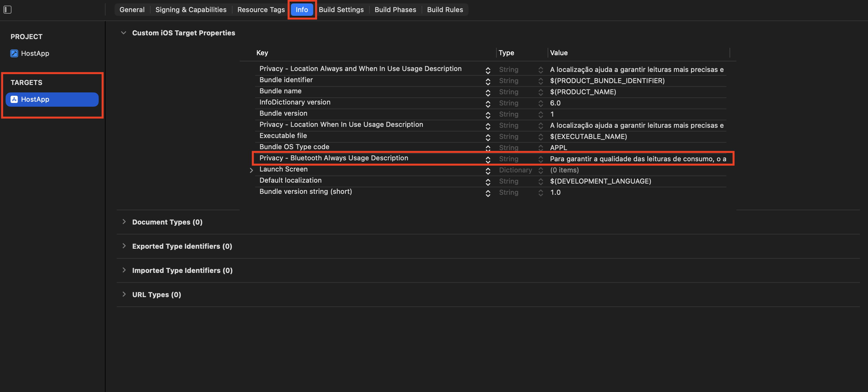Expand Exported Type Identifiers (0) section
This screenshot has width=868, height=392.
coord(124,246)
